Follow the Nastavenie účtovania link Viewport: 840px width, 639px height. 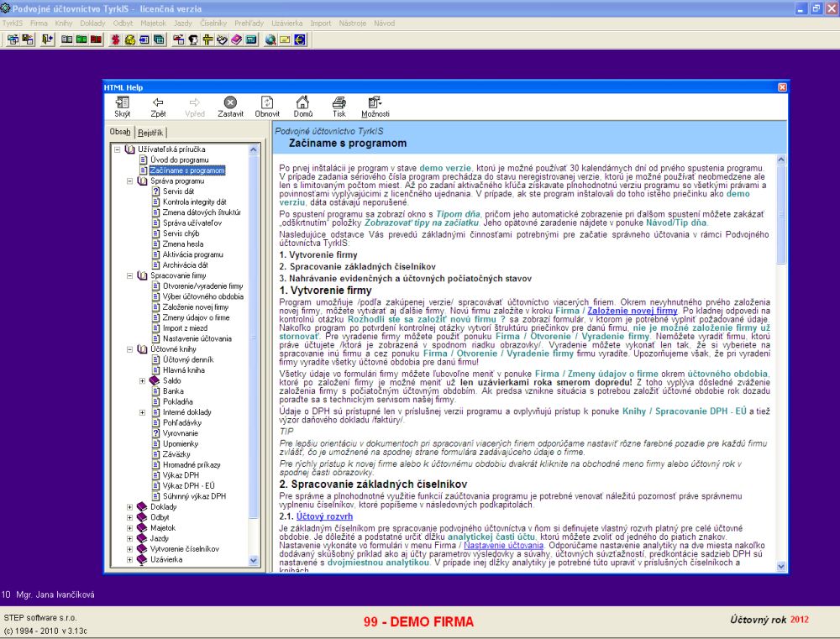503,545
